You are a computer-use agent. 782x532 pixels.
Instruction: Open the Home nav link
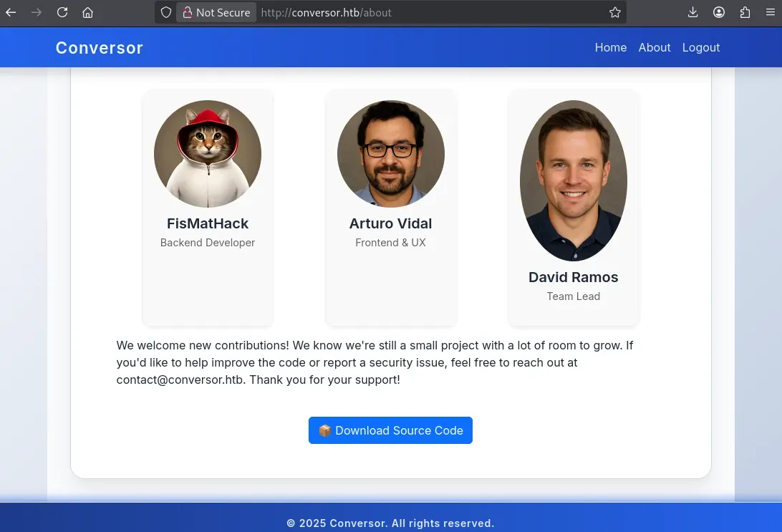(610, 47)
